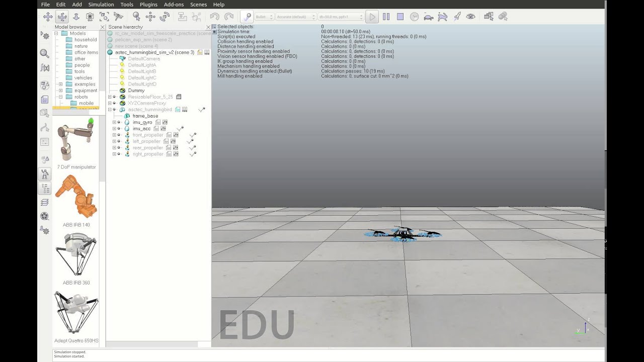Collapse the asctec_hummingbird node
Image resolution: width=644 pixels, height=362 pixels.
coord(110,110)
